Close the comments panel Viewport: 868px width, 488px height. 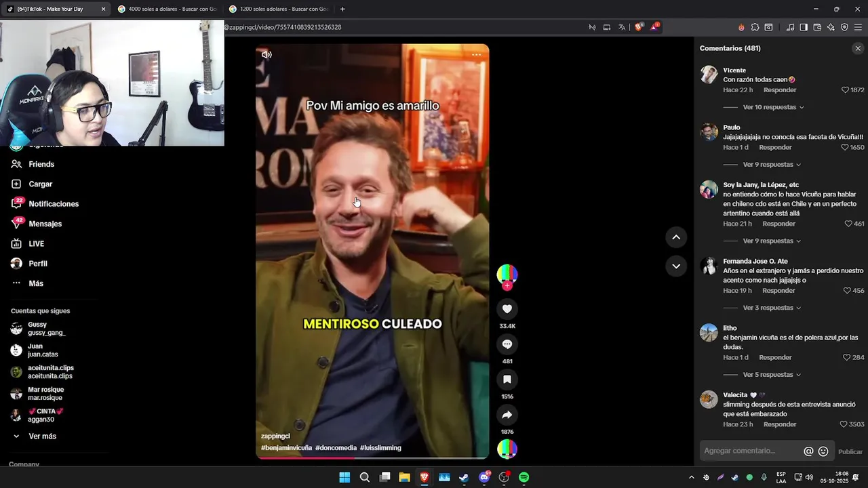(858, 49)
